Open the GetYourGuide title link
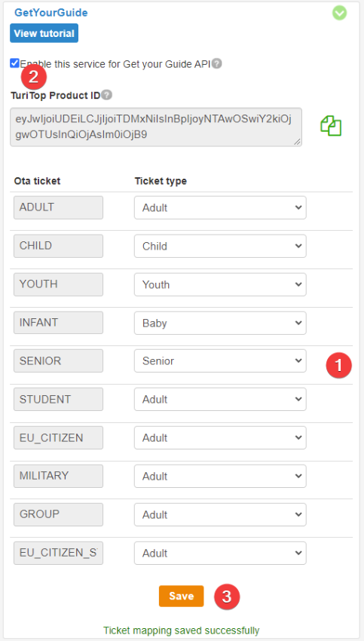Image resolution: width=364 pixels, height=641 pixels. pos(51,13)
